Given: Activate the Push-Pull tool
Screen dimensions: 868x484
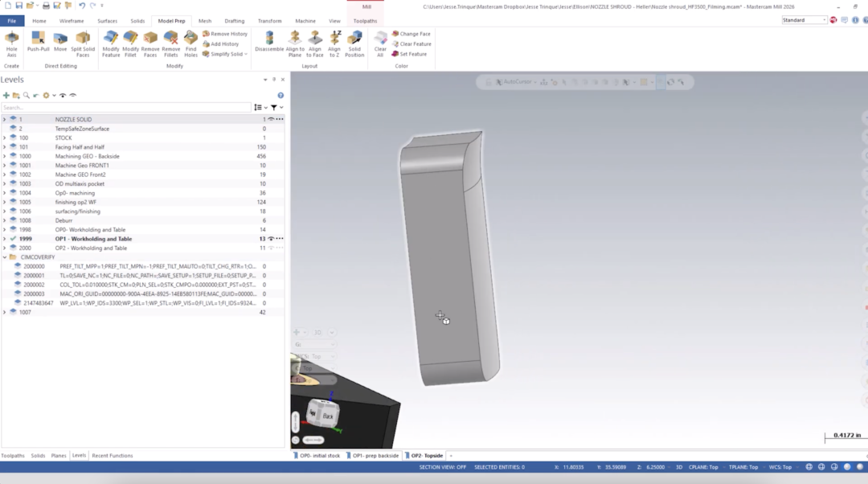Looking at the screenshot, I should click(x=39, y=42).
